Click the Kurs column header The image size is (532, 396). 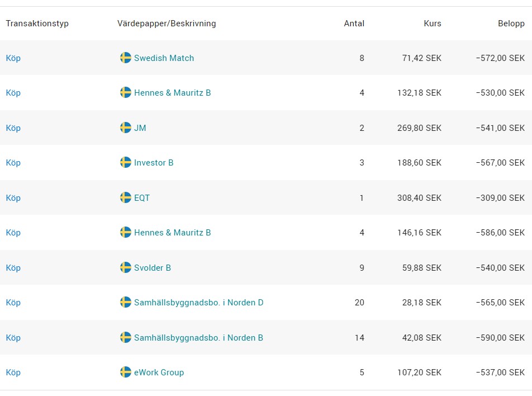click(433, 23)
